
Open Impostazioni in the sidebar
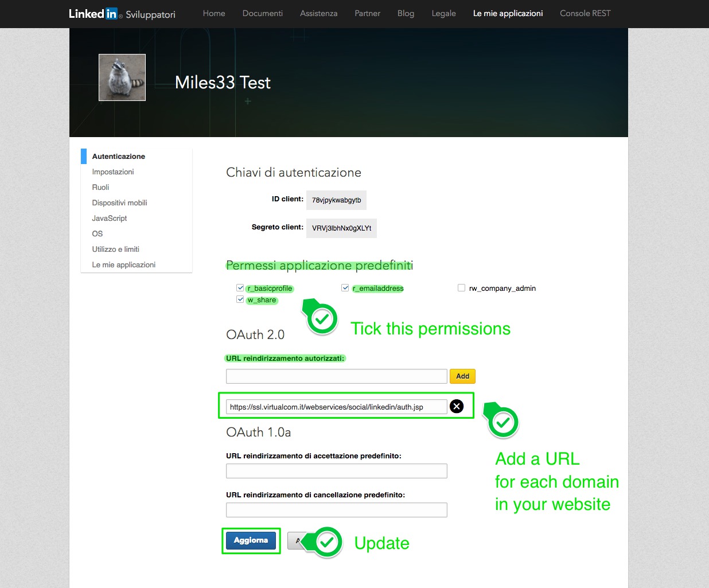click(113, 172)
